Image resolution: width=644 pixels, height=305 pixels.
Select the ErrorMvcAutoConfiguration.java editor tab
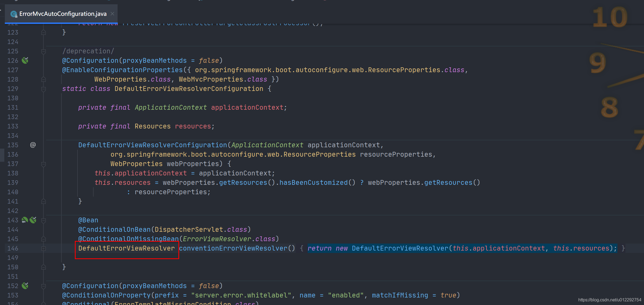point(63,14)
